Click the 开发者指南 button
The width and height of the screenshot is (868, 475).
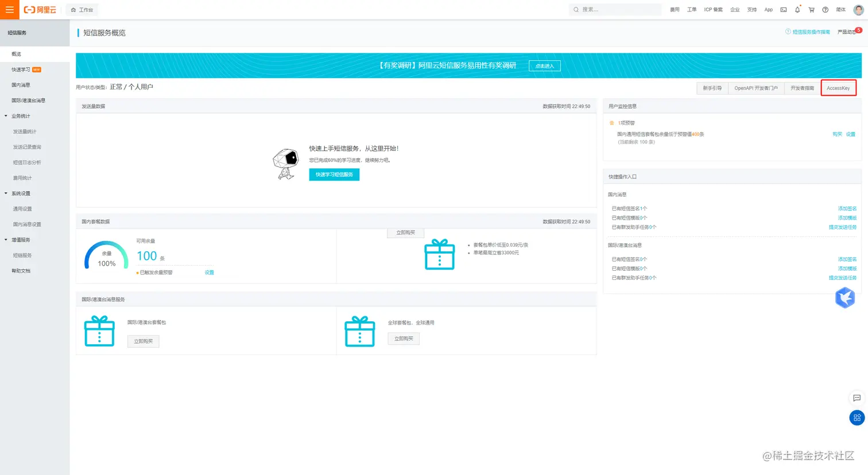tap(802, 88)
